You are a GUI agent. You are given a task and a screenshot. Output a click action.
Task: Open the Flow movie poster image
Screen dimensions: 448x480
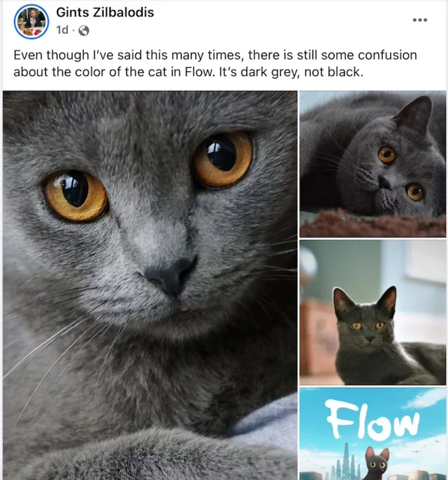(x=373, y=433)
